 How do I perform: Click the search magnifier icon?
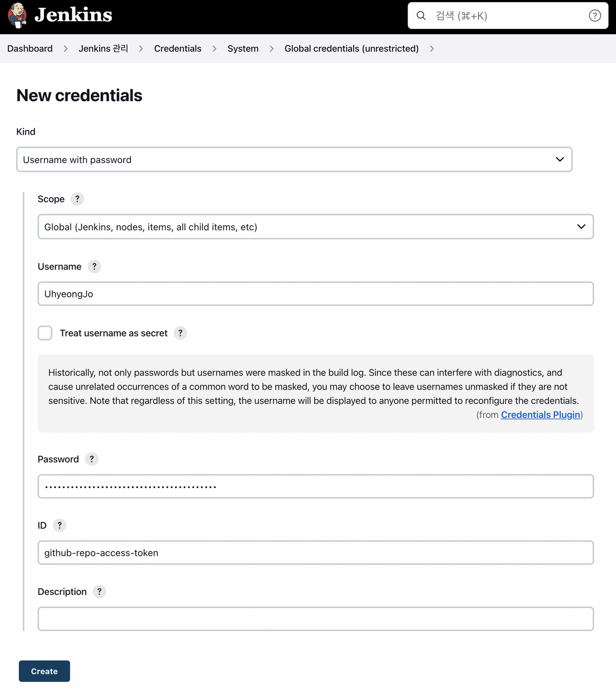tap(421, 16)
